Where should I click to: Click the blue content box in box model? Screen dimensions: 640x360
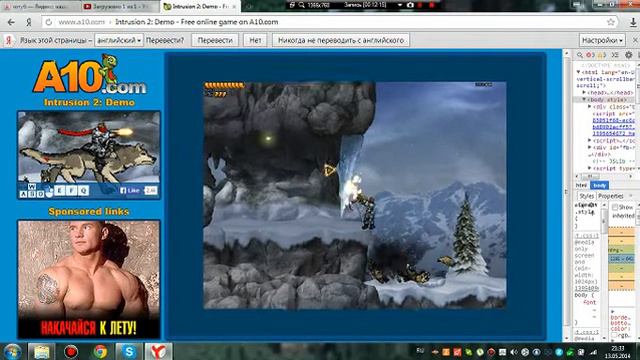pos(622,259)
